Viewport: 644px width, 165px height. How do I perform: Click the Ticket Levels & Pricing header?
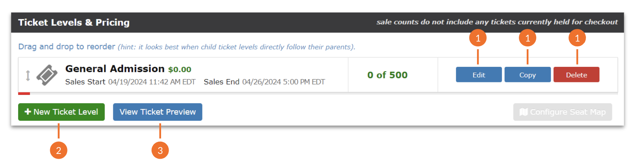pos(74,23)
